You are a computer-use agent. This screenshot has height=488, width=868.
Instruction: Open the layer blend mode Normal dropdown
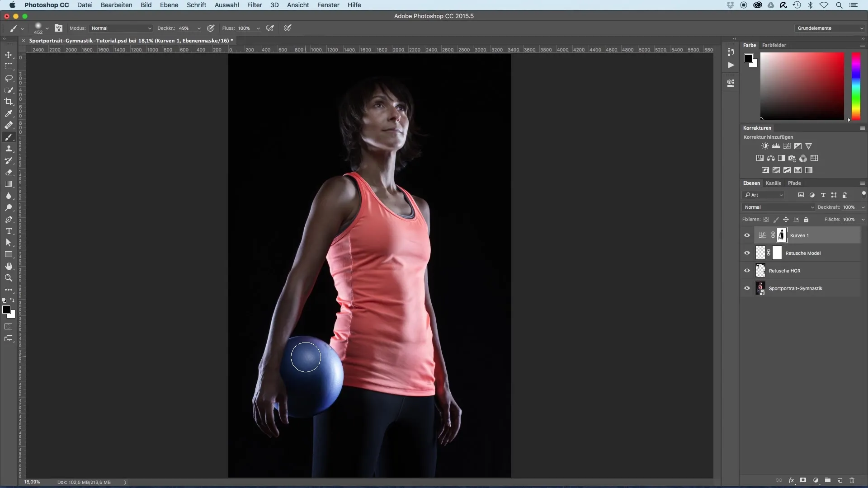(x=778, y=207)
